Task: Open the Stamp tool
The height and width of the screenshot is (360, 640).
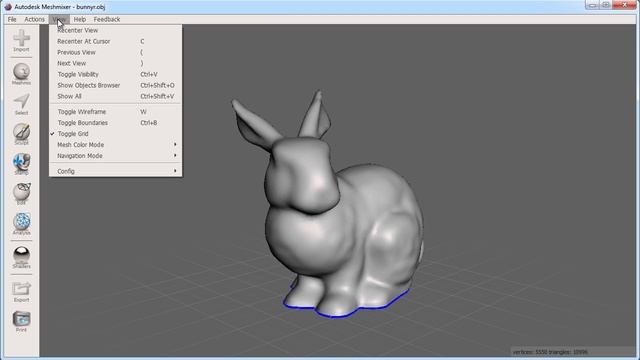Action: 21,164
